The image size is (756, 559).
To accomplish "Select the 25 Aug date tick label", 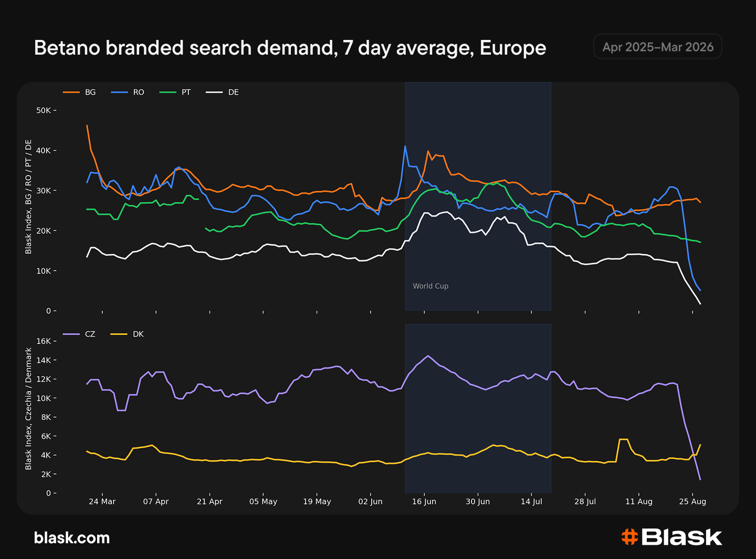I will 692,502.
